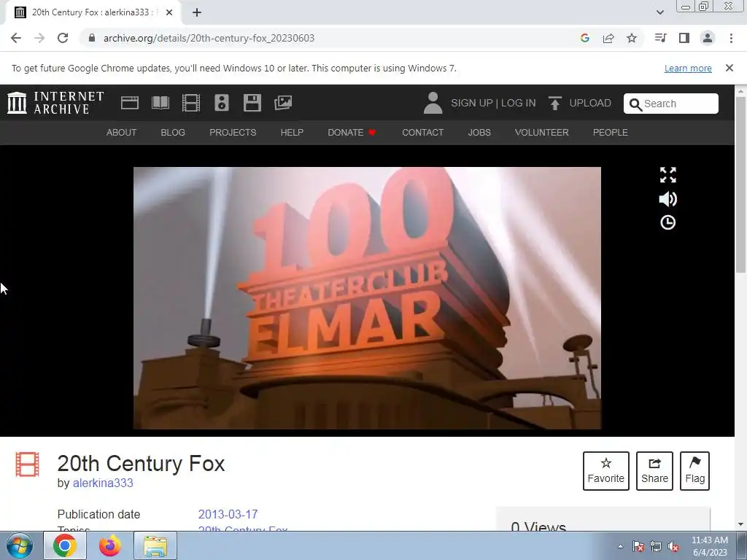Viewport: 747px width, 560px height.
Task: Open the Images icon in header
Action: pos(283,103)
